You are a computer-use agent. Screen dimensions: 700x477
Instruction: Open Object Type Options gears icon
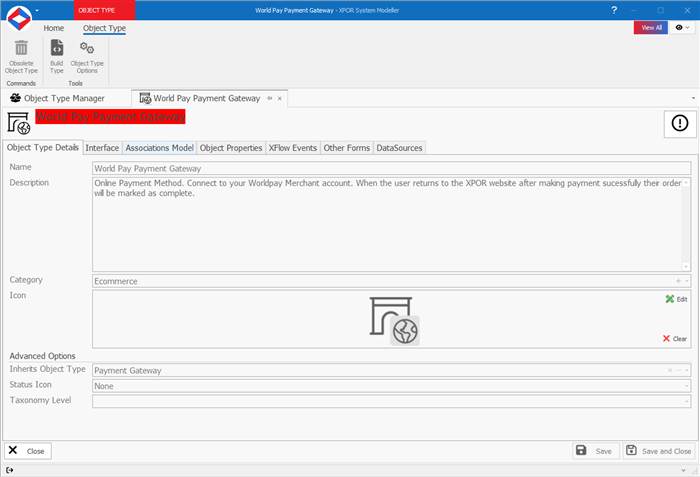[87, 48]
